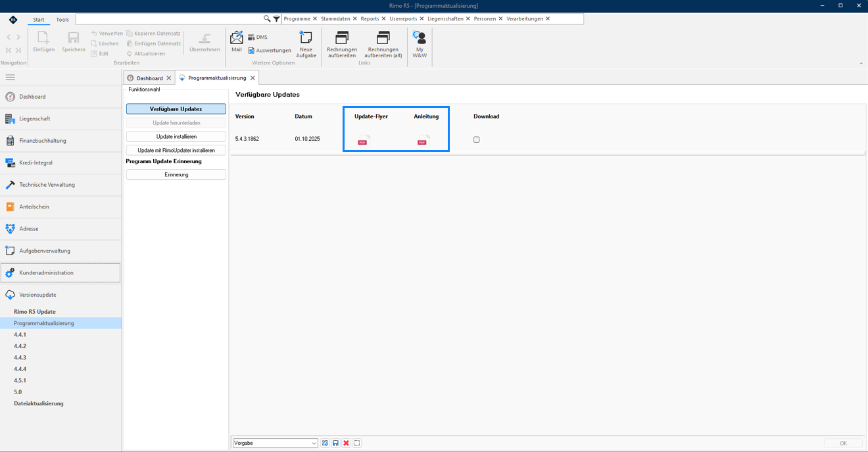868x452 pixels.
Task: Switch to the Dashboard document tab
Action: [x=149, y=78]
